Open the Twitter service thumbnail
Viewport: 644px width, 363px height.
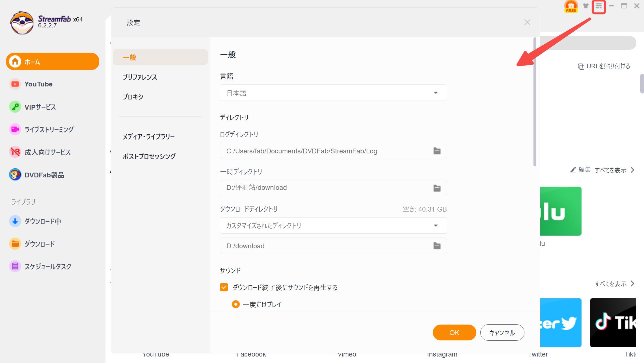pos(561,323)
